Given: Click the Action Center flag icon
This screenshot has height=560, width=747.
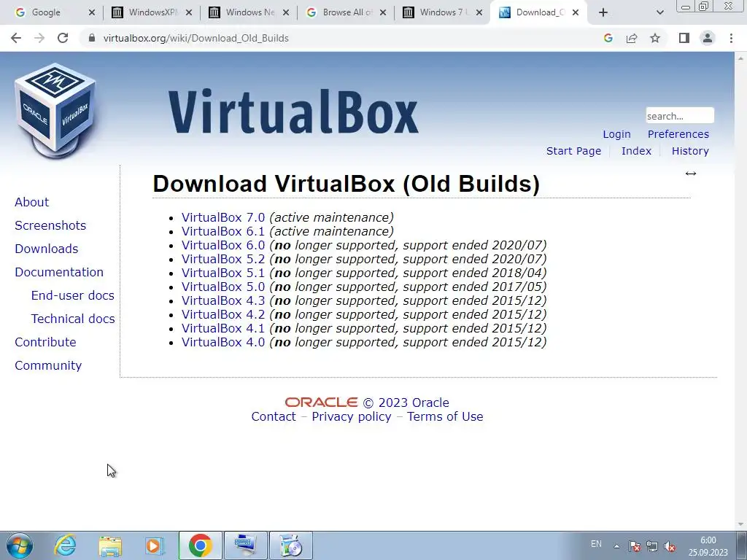Looking at the screenshot, I should (634, 546).
